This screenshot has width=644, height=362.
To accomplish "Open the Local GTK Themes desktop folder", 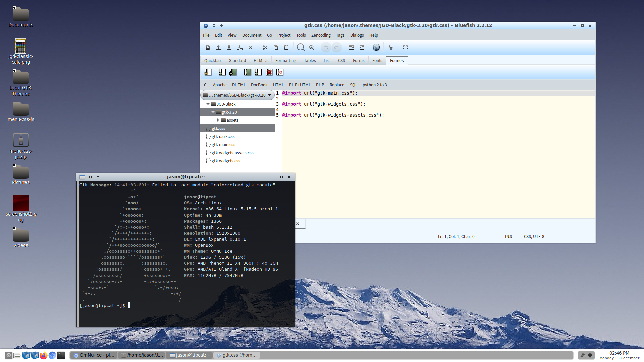I will click(20, 83).
